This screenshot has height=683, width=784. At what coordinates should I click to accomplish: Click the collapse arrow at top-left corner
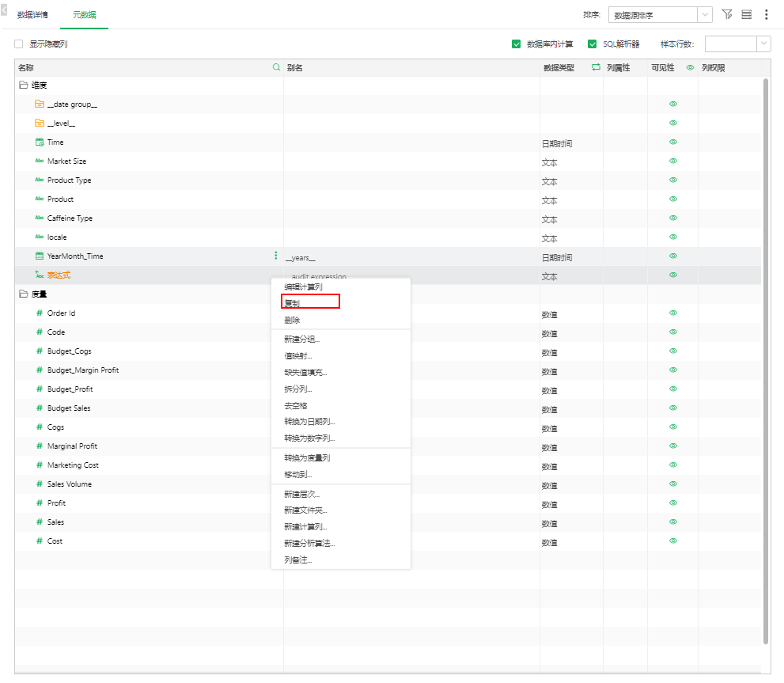(4, 10)
